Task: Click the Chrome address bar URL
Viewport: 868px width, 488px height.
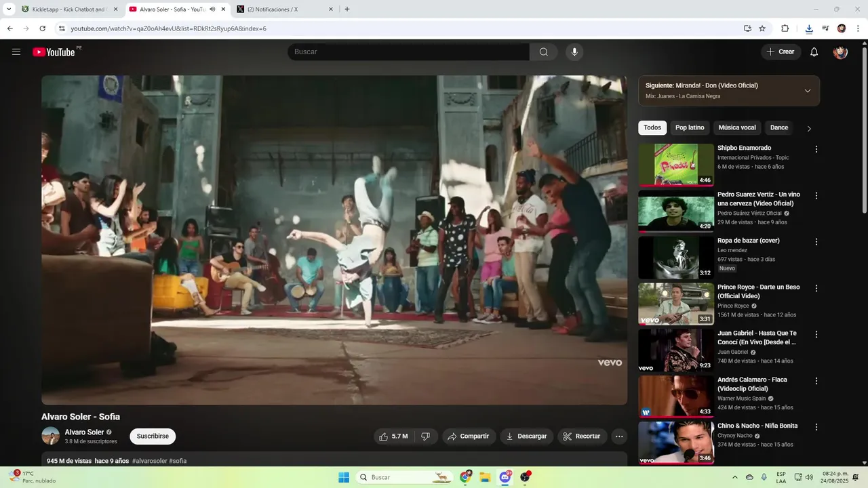Action: 168,28
